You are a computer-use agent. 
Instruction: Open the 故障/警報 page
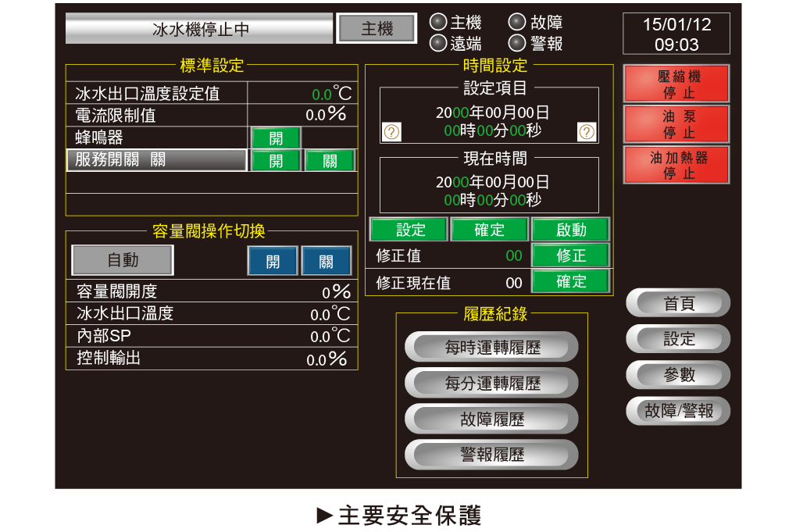[x=678, y=410]
